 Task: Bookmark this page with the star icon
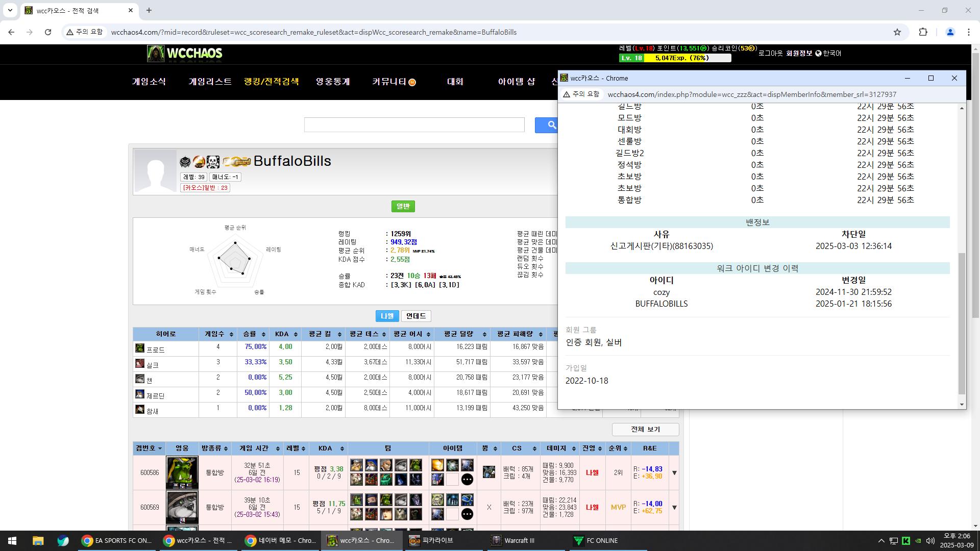click(897, 32)
